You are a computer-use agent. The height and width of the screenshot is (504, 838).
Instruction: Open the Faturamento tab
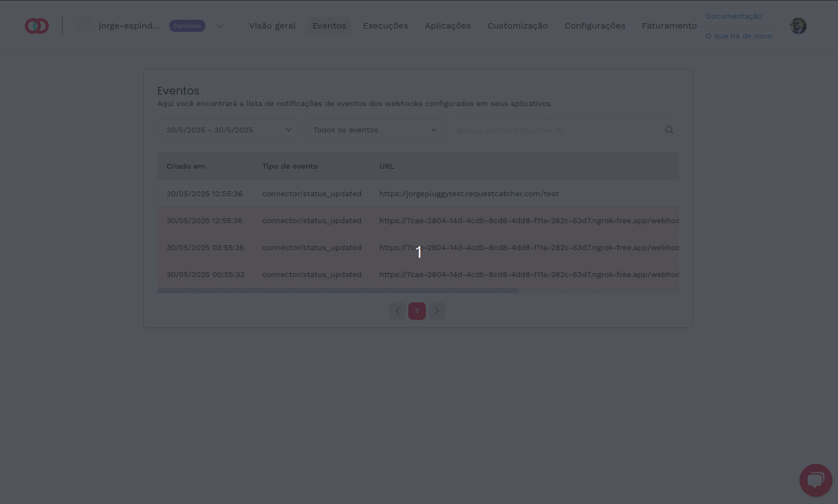pyautogui.click(x=669, y=26)
